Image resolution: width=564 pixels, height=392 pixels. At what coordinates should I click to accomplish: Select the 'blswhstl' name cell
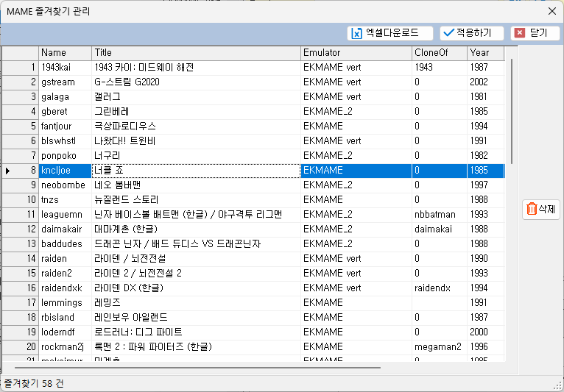point(65,141)
